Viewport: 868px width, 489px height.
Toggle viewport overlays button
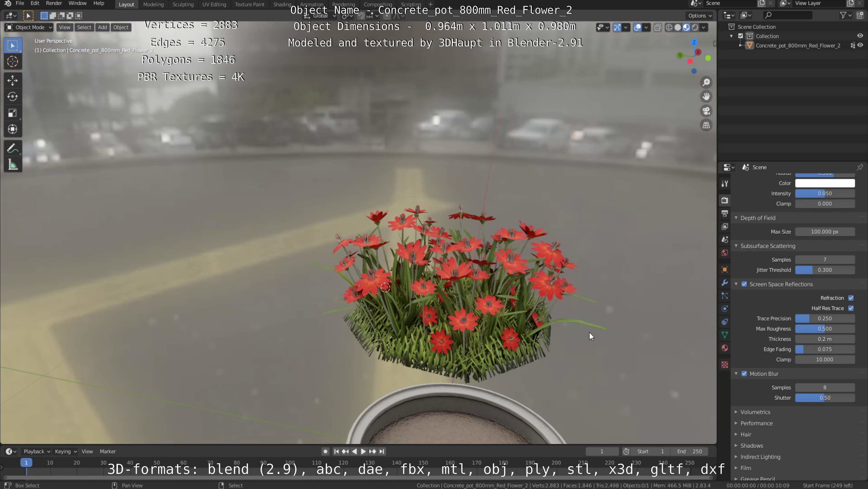[637, 28]
